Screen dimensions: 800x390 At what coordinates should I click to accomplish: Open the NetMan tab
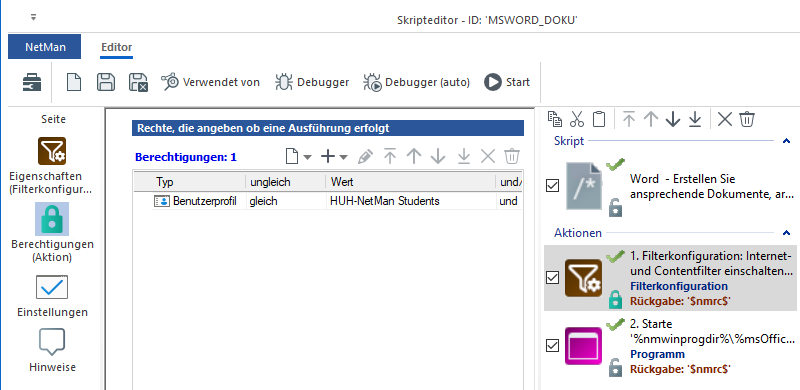click(x=44, y=47)
